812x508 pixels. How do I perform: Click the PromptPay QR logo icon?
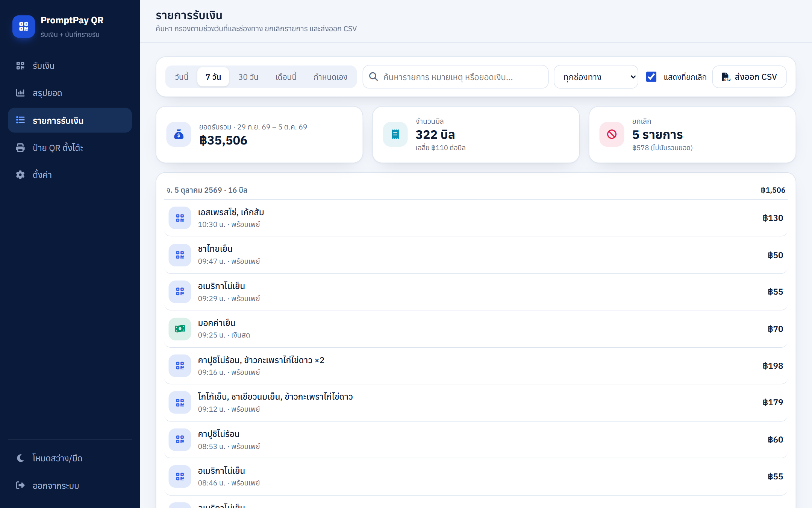24,26
